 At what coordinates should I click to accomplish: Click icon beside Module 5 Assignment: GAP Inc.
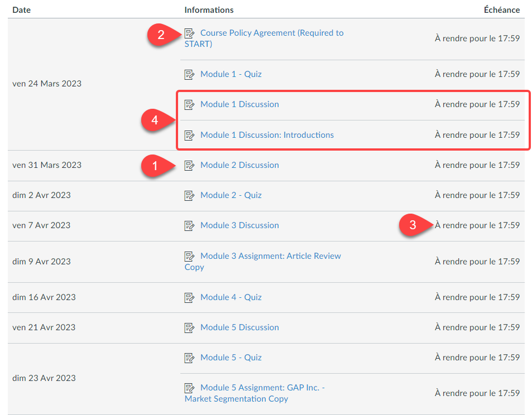189,388
